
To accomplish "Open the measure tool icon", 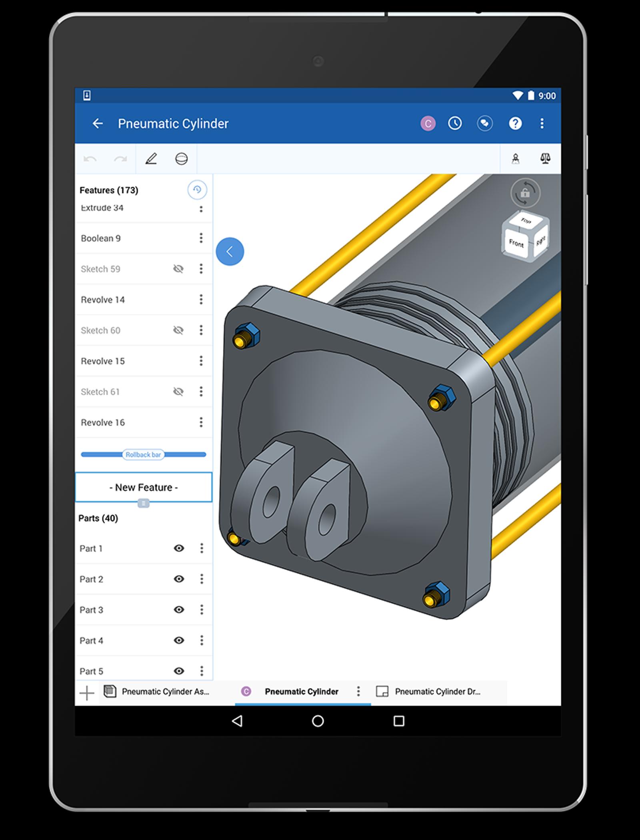I will (516, 159).
